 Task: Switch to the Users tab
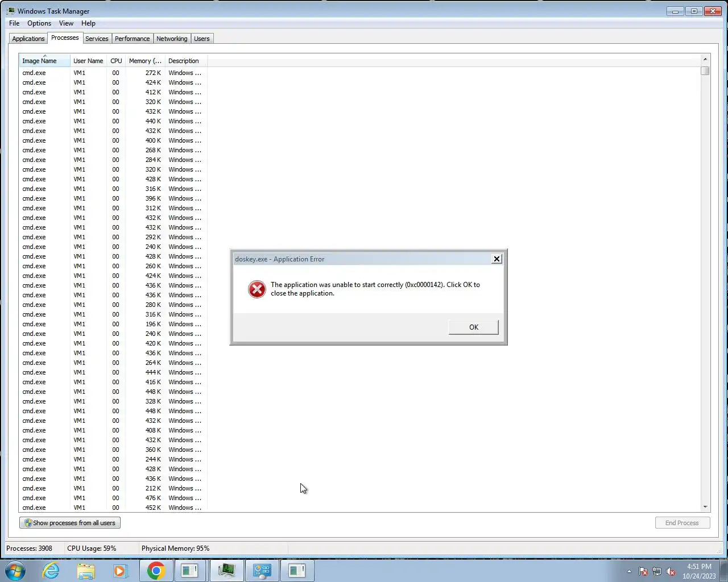point(202,39)
